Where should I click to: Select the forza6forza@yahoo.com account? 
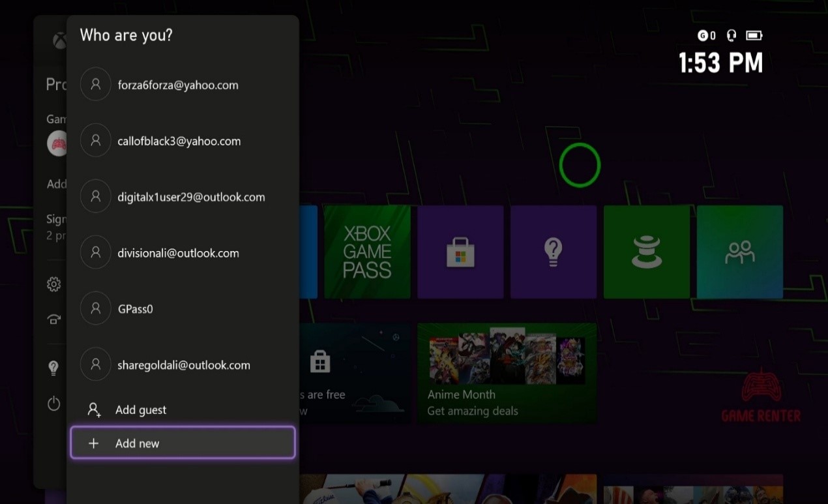(183, 85)
